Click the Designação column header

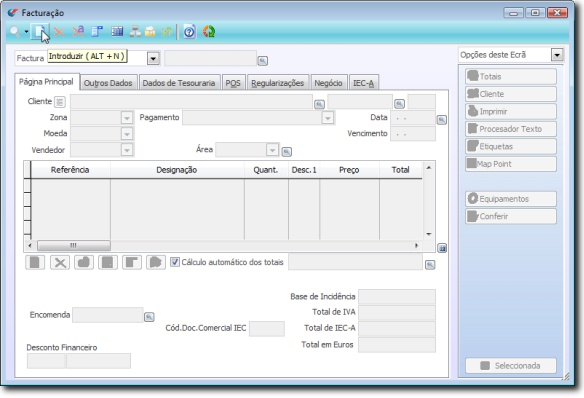point(177,170)
